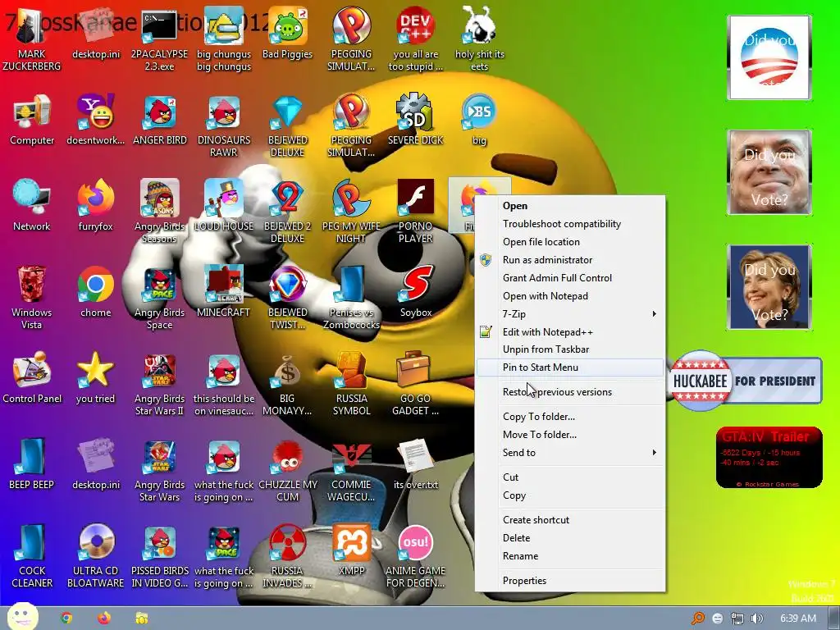This screenshot has width=840, height=630.
Task: Click the Hillary 'Did you Vote?' gadget
Action: pos(769,286)
